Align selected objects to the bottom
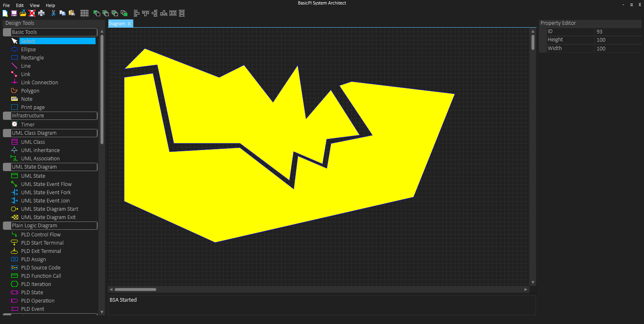This screenshot has width=644, height=324. 164,13
